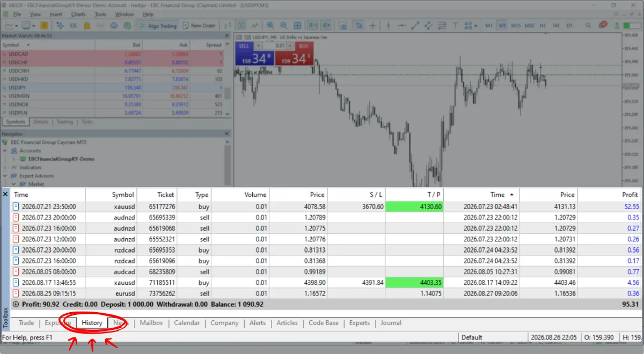Viewport: 644px width, 354px height.
Task: Switch chart to line chart icon
Action: tap(255, 25)
